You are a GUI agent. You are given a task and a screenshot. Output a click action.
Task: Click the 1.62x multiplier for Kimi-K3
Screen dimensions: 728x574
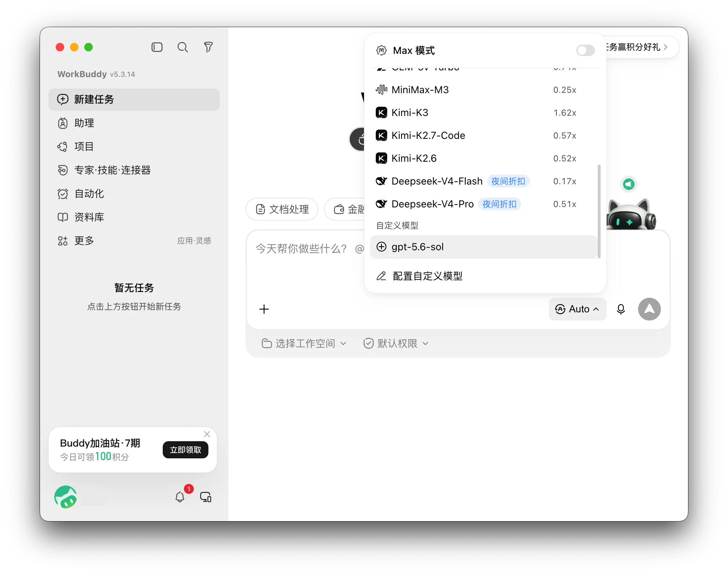(x=565, y=113)
